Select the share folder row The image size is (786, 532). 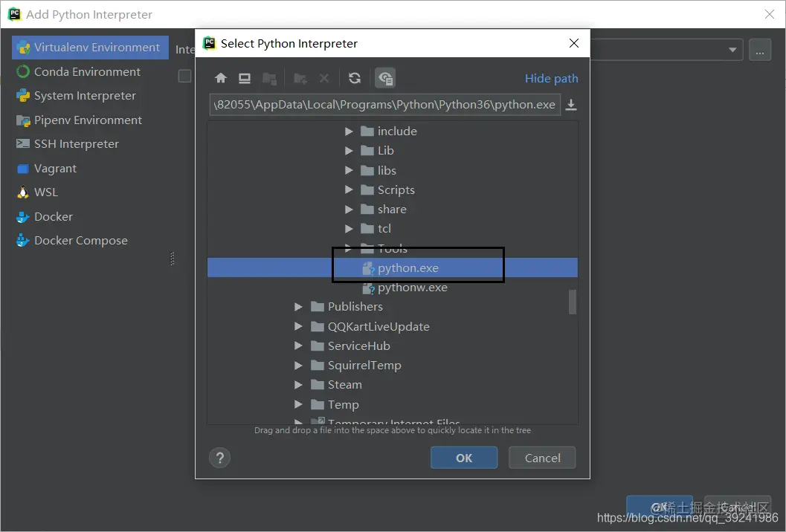[x=393, y=210]
